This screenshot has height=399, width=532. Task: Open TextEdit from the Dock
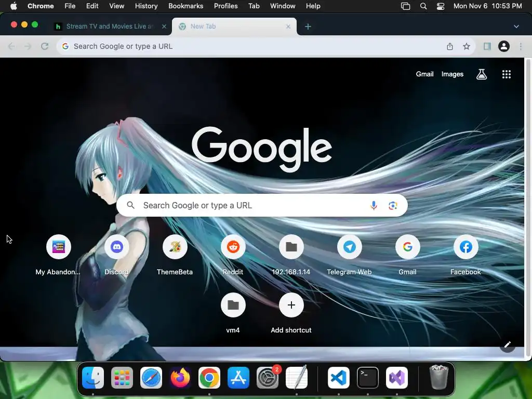297,378
